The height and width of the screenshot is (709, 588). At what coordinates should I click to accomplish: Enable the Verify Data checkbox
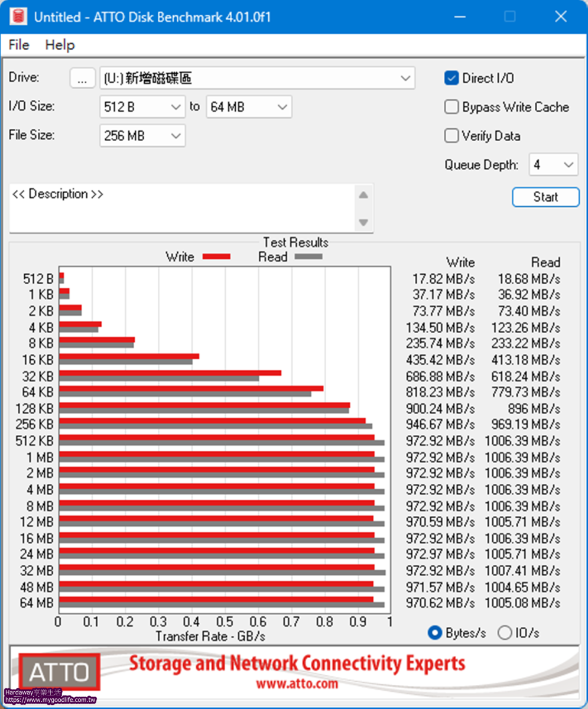451,136
